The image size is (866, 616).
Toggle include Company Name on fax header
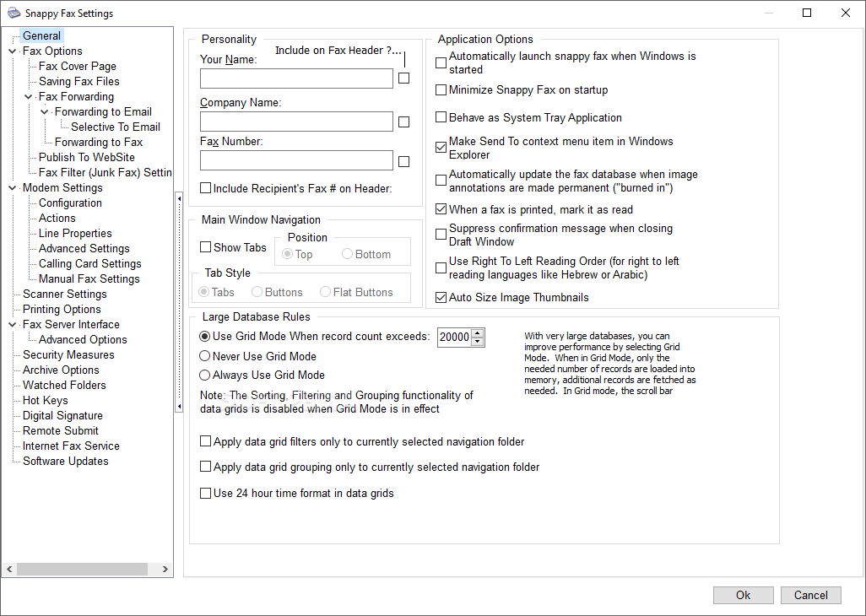tap(403, 122)
